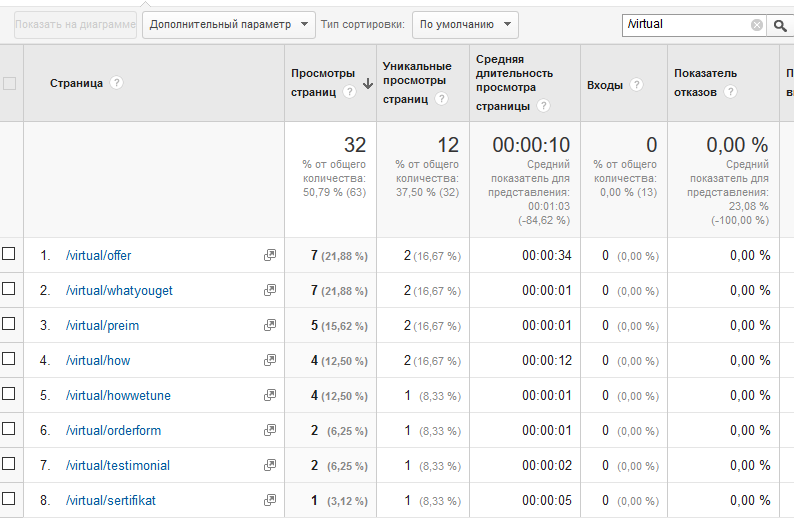The image size is (794, 523).
Task: Follow the /virtual/testimonial link
Action: pyautogui.click(x=117, y=465)
